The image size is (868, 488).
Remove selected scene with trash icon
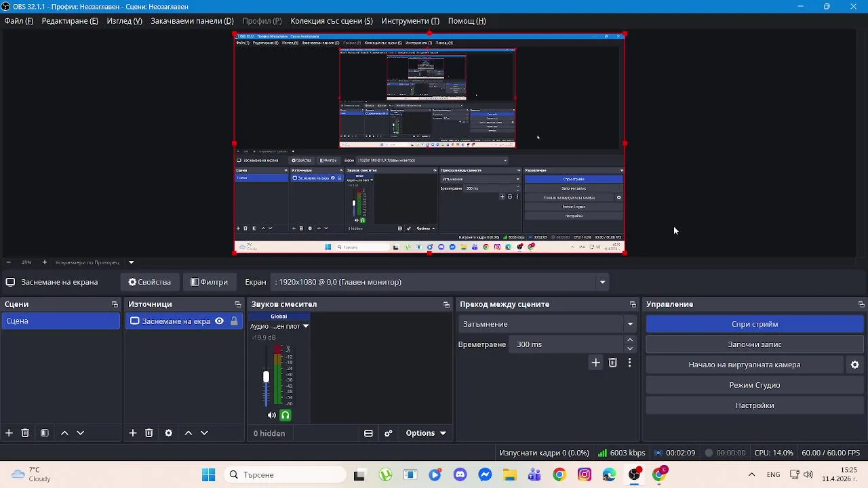pos(25,433)
